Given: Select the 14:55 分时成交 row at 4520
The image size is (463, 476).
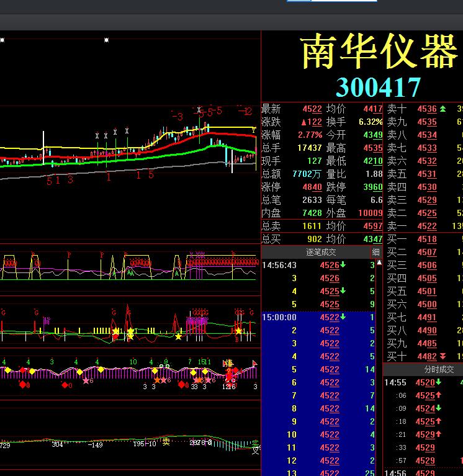Looking at the screenshot, I should 423,382.
